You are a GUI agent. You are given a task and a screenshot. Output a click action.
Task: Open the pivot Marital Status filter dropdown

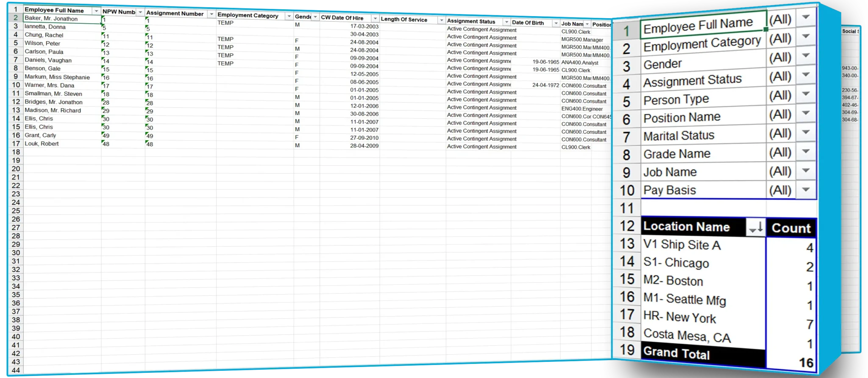(806, 132)
